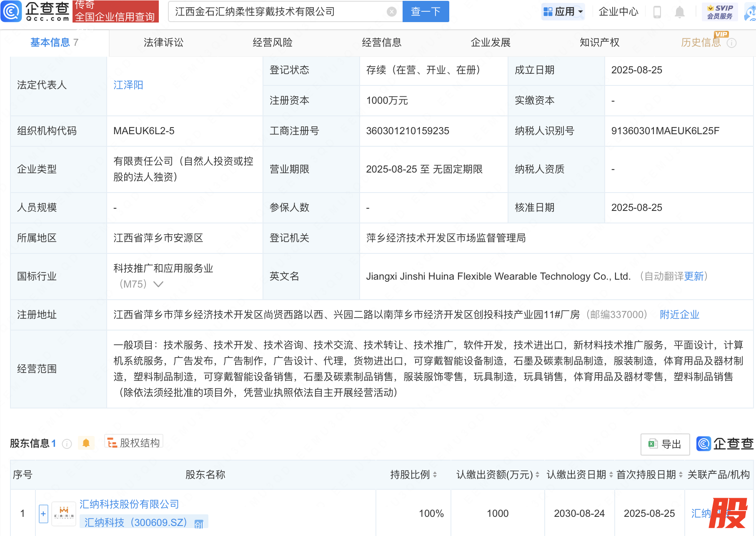
Task: Switch to 法律诉讼 tab
Action: (163, 43)
